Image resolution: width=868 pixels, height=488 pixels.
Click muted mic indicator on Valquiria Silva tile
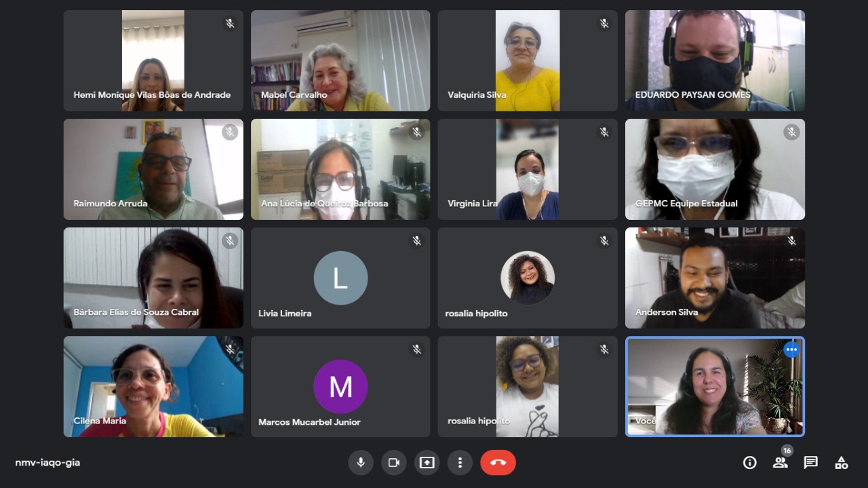604,24
